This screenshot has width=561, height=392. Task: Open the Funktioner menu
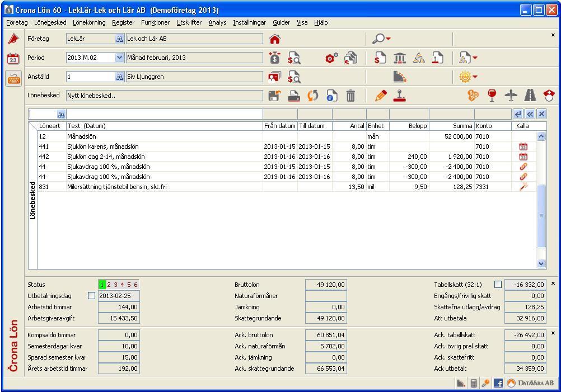click(155, 22)
